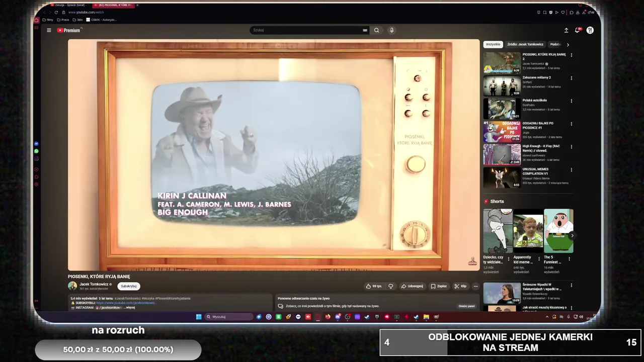This screenshot has height=362, width=644.
Task: Show next Shorts with right arrow
Action: 572,235
